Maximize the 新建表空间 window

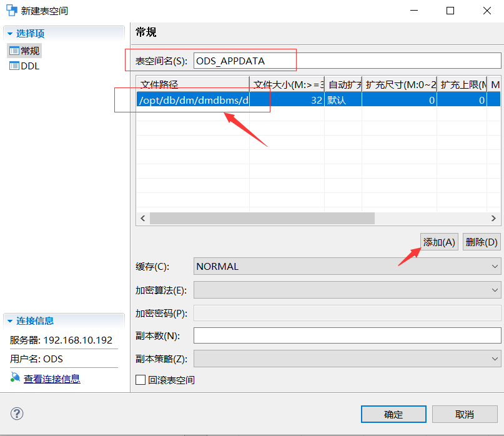(x=450, y=11)
